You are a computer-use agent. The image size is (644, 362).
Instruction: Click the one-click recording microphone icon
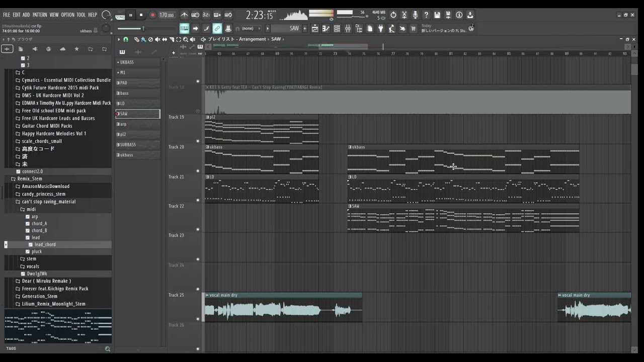[x=415, y=15]
